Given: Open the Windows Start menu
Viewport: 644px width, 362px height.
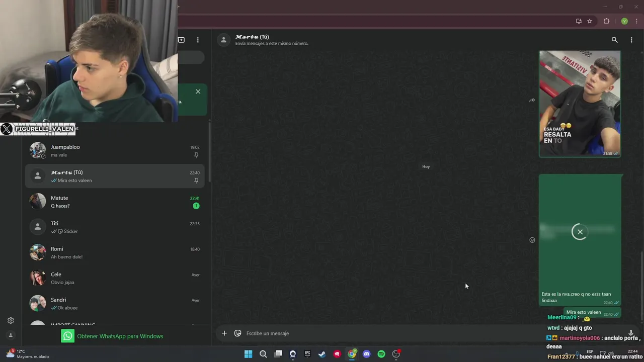Looking at the screenshot, I should [x=248, y=354].
